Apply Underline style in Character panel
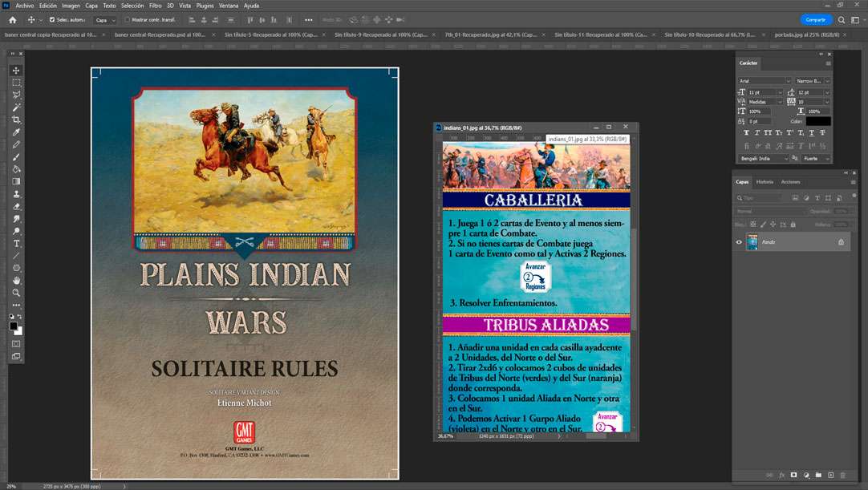 tap(812, 133)
